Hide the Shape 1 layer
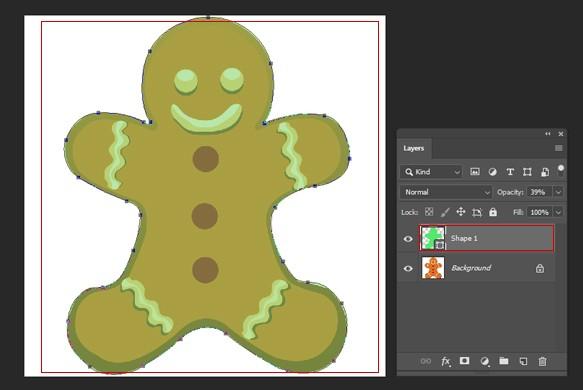Screen dimensions: 583x390 point(408,239)
